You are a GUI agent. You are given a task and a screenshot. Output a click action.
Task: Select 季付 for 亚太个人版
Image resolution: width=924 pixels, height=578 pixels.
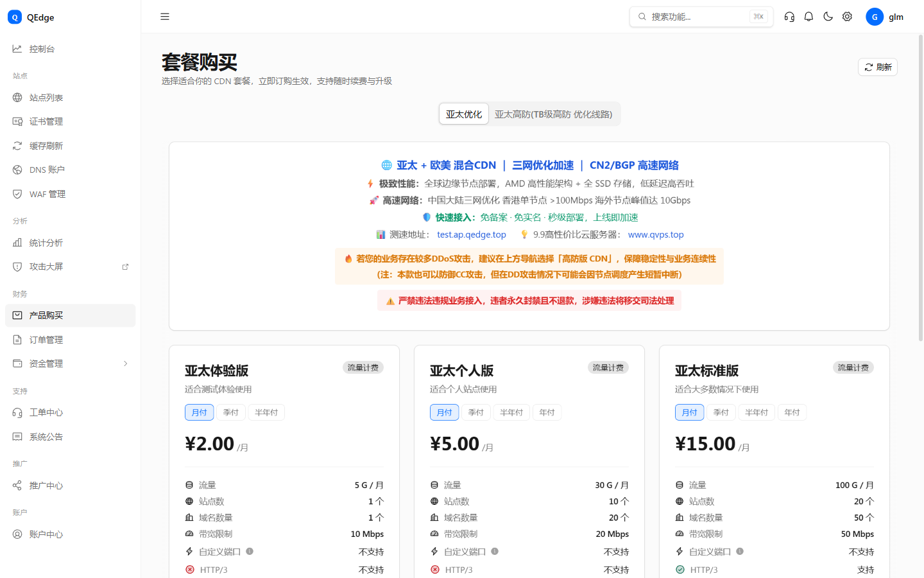coord(476,412)
